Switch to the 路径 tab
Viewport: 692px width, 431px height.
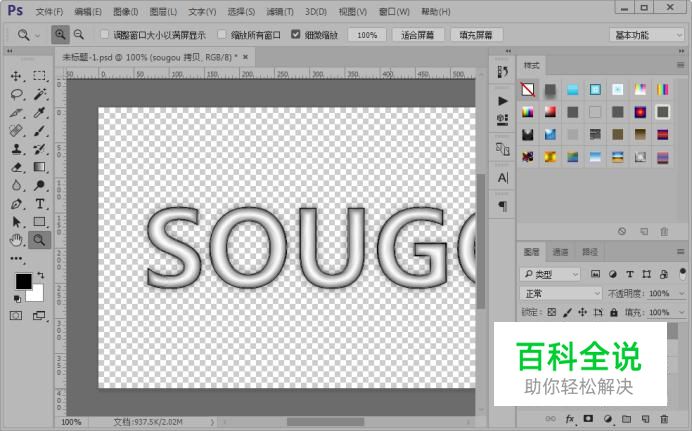click(590, 252)
